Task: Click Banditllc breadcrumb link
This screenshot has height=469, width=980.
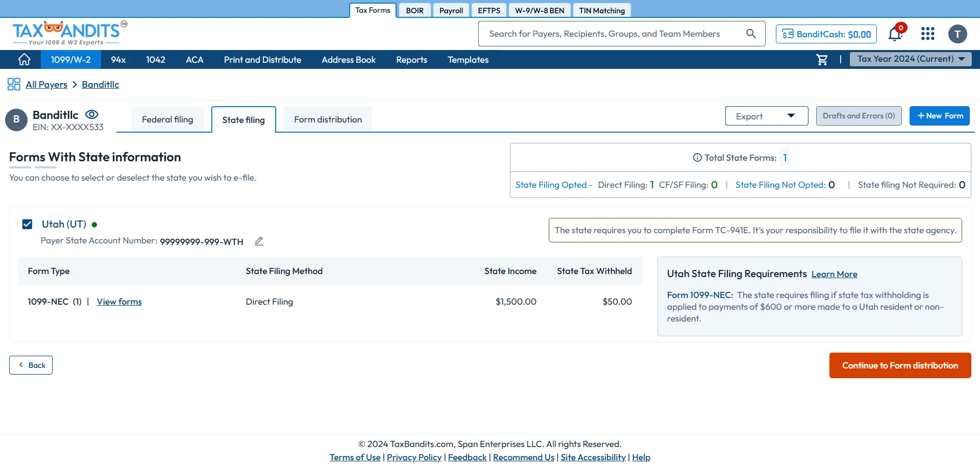Action: click(101, 85)
